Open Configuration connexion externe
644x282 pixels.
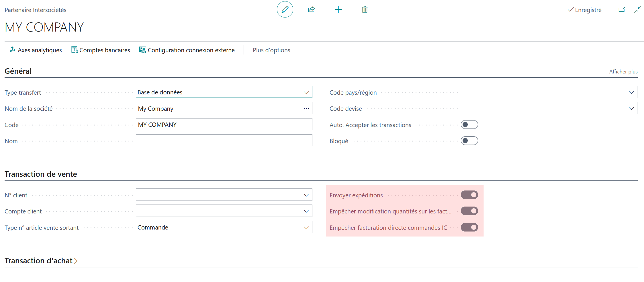187,50
